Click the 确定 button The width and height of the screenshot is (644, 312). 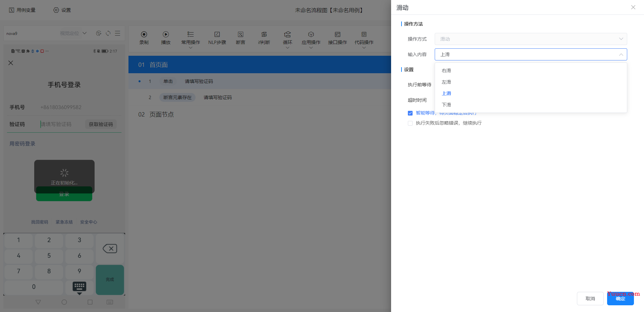(x=621, y=299)
